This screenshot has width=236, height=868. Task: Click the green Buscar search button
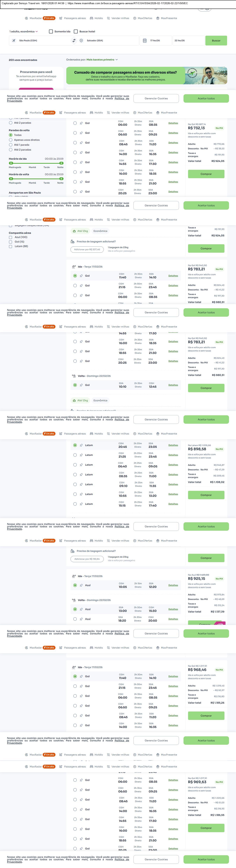point(216,40)
